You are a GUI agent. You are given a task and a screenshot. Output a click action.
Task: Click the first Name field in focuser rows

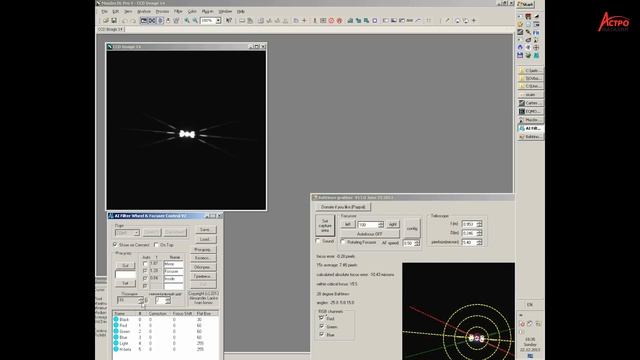coord(173,264)
